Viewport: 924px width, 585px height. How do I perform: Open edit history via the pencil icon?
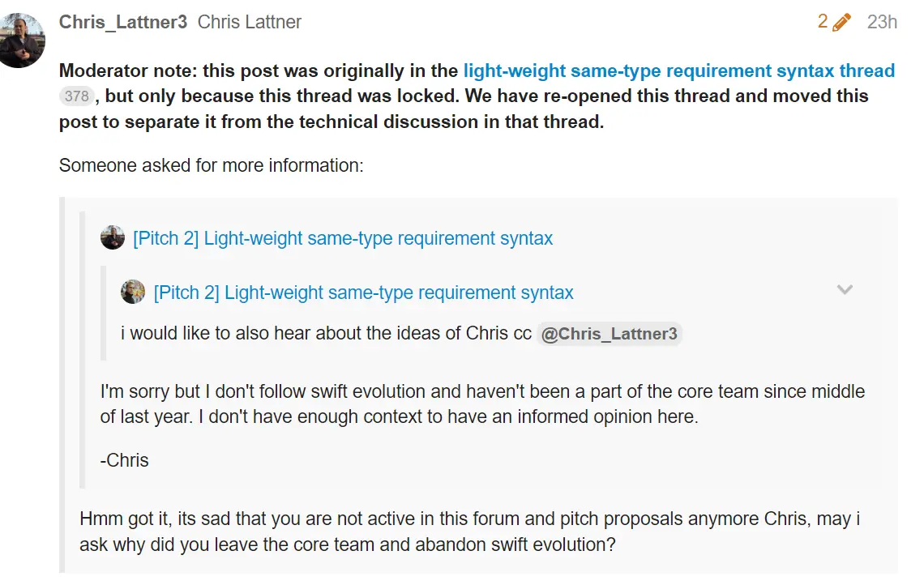[841, 23]
